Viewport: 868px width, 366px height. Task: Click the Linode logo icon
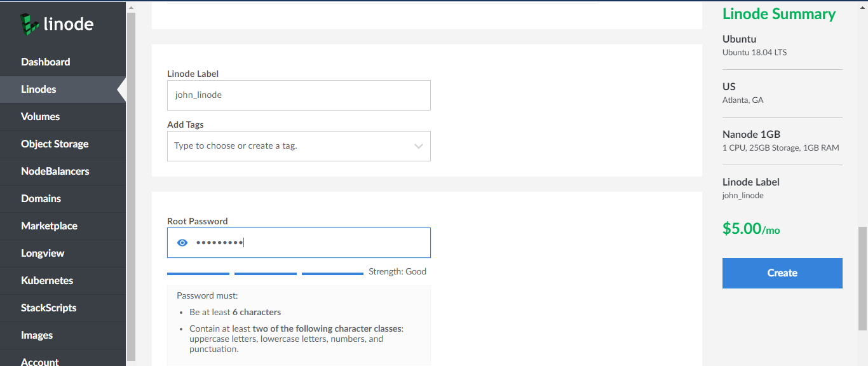pyautogui.click(x=29, y=24)
